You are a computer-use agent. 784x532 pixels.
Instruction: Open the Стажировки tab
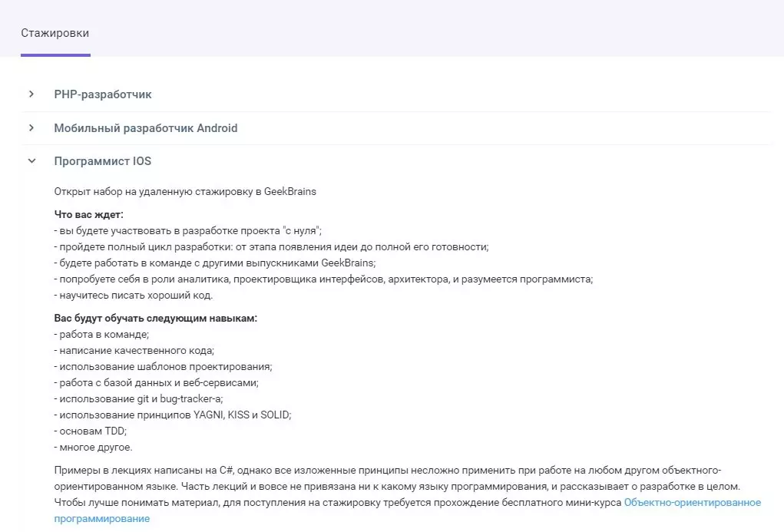55,33
